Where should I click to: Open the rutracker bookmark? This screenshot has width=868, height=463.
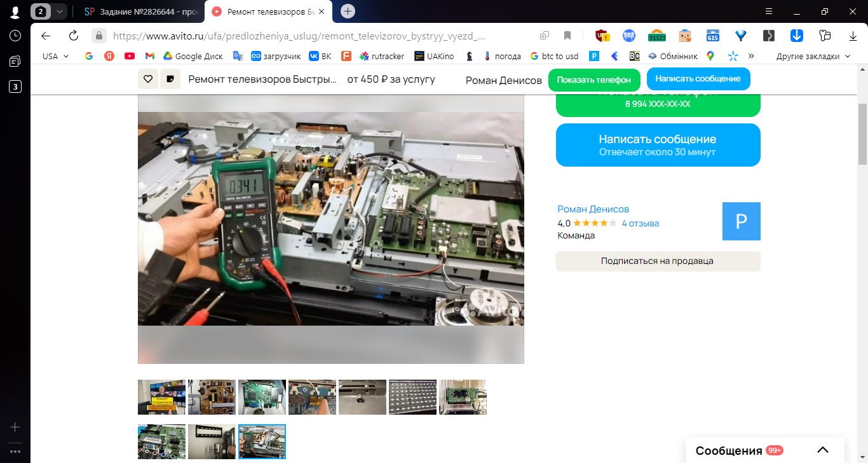click(x=381, y=56)
